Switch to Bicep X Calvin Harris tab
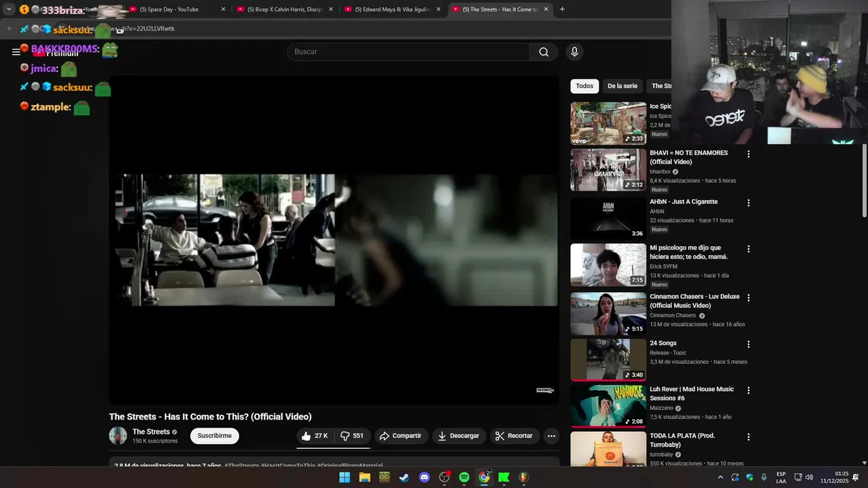 285,9
